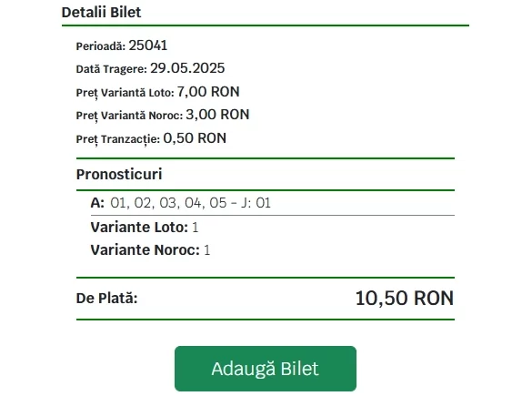
Task: Click the Variante Loto count 1
Action: pyautogui.click(x=196, y=228)
